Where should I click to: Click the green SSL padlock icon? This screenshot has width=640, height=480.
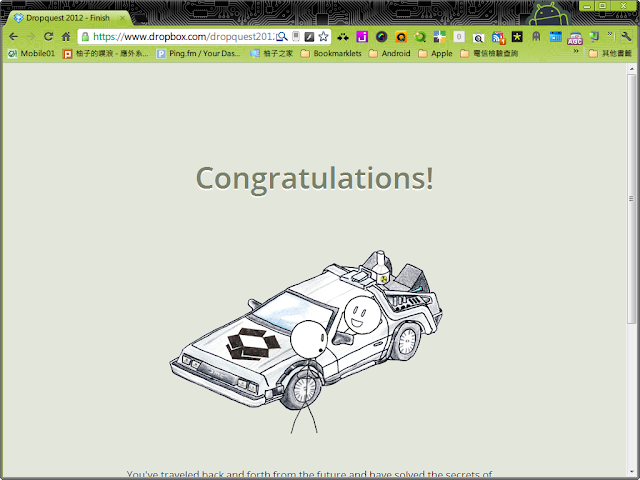click(x=85, y=37)
